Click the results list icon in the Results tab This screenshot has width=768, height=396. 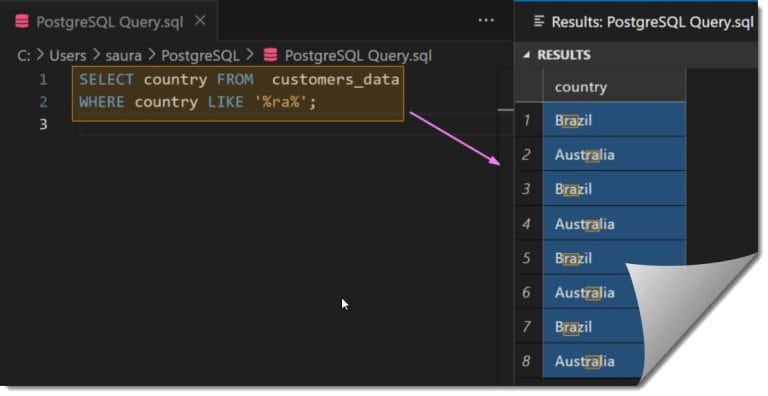pos(539,21)
